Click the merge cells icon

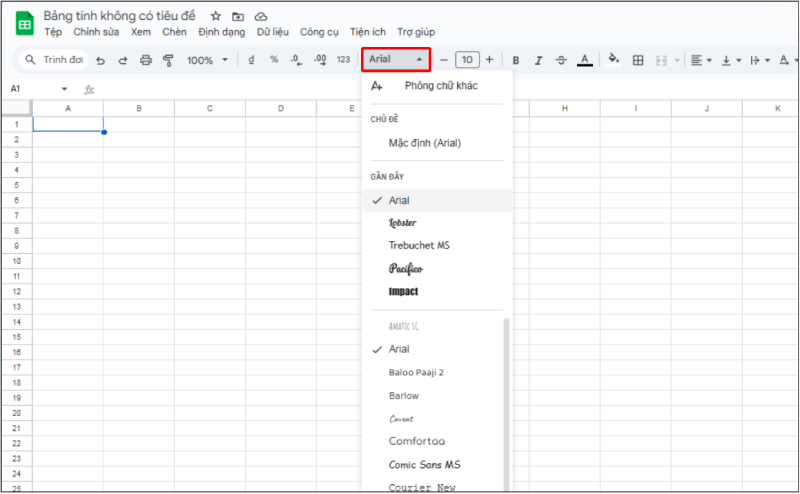[x=661, y=60]
